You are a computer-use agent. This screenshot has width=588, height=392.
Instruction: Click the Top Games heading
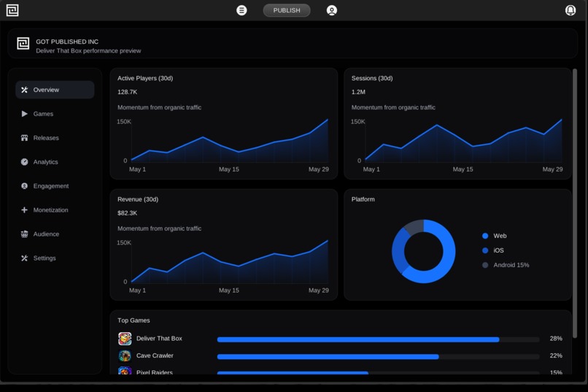pos(134,320)
